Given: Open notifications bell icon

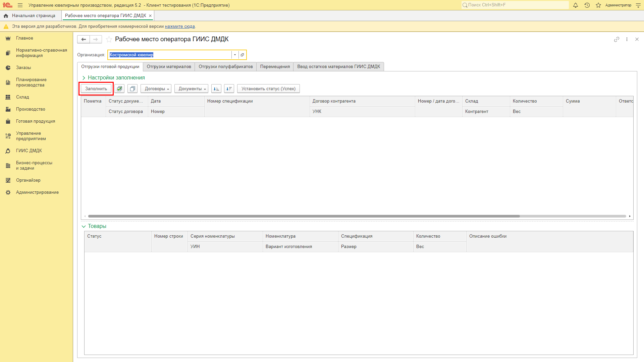Looking at the screenshot, I should 576,5.
